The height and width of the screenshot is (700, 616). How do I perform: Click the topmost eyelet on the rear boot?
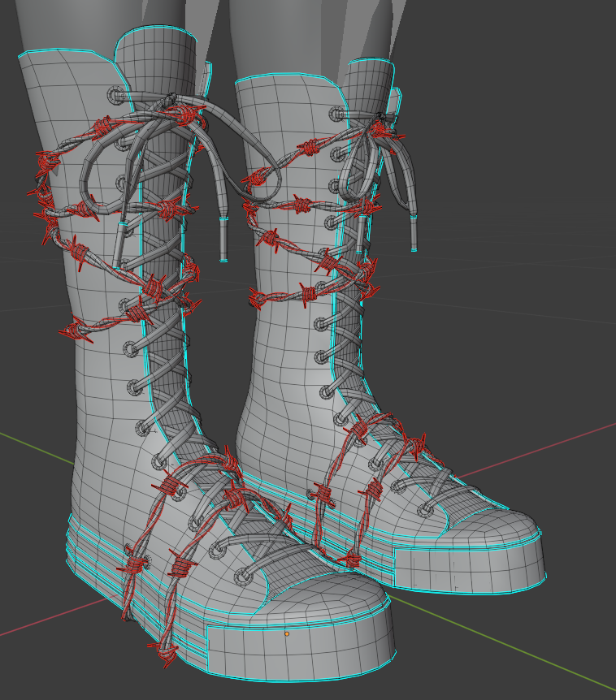(336, 114)
